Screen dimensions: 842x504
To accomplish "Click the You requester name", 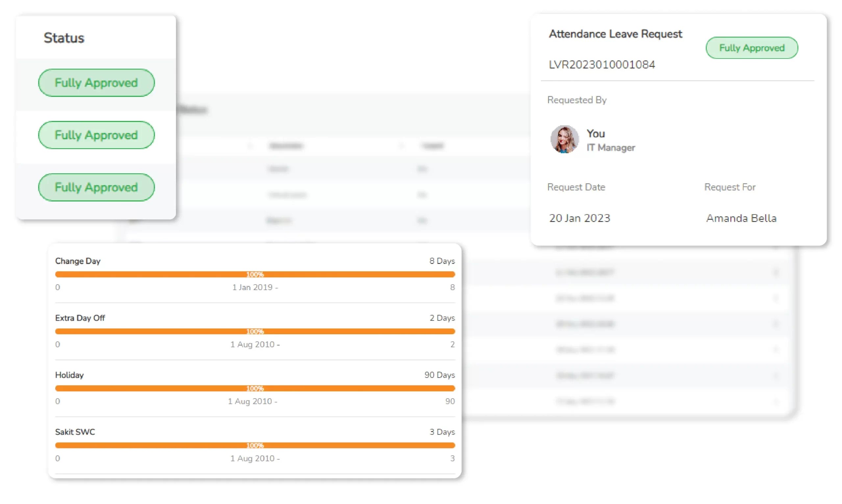I will point(596,133).
